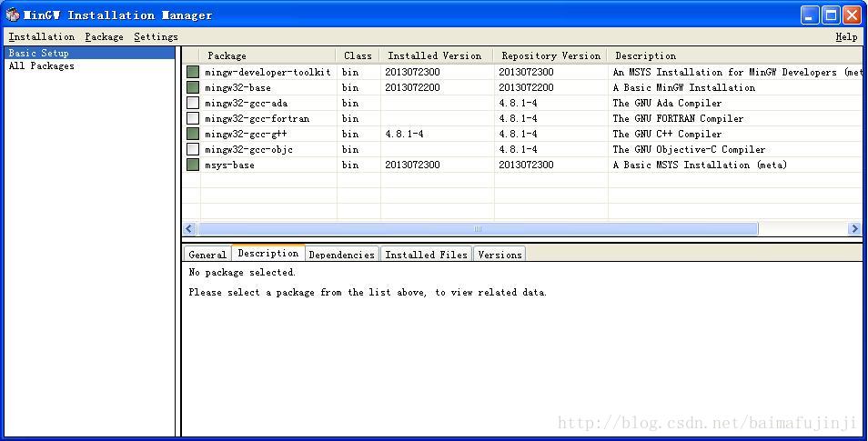This screenshot has width=868, height=441.
Task: Select the mingw32-base package name
Action: point(237,87)
